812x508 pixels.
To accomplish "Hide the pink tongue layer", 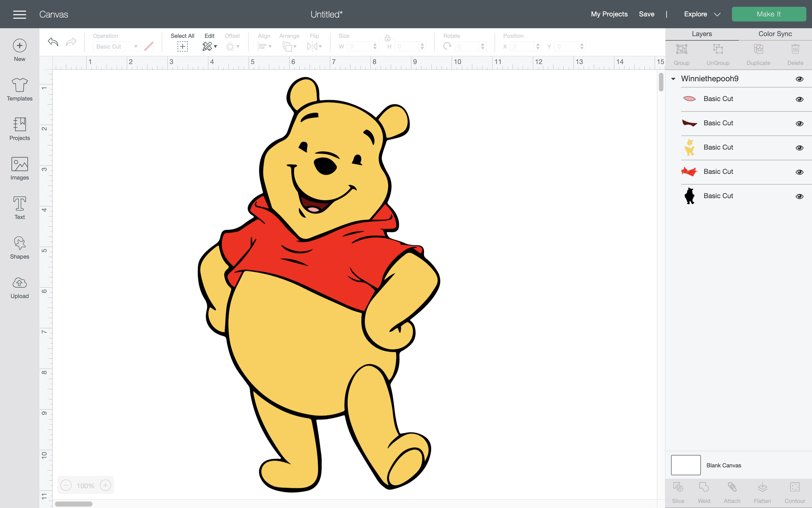I will click(x=800, y=99).
